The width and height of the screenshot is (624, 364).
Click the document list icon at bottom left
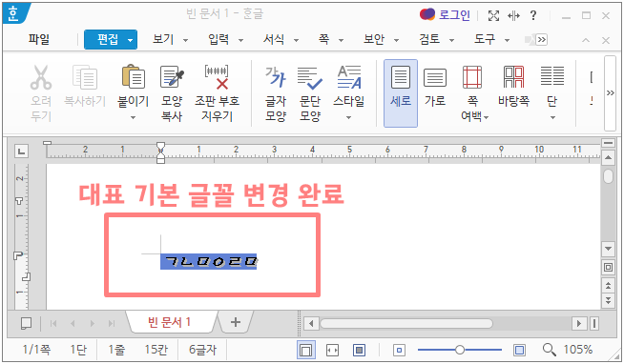26,323
